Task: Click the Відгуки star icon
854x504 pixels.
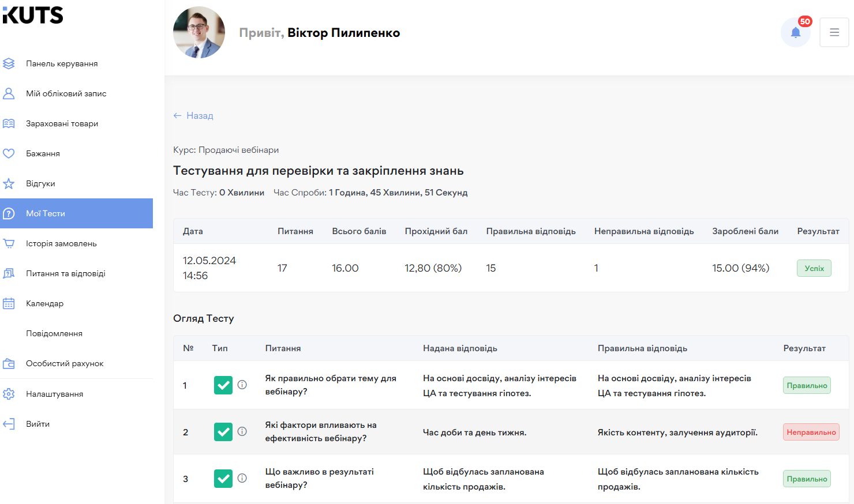Action: (8, 183)
